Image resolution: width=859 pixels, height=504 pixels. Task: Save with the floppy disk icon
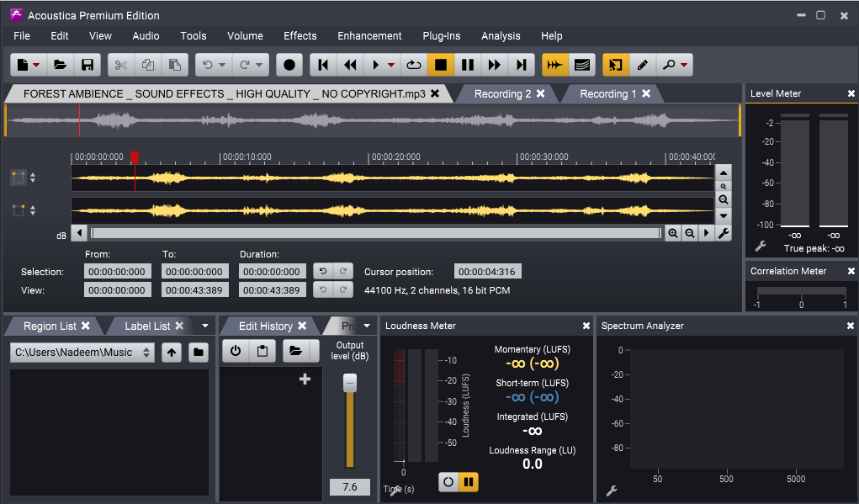(x=87, y=65)
